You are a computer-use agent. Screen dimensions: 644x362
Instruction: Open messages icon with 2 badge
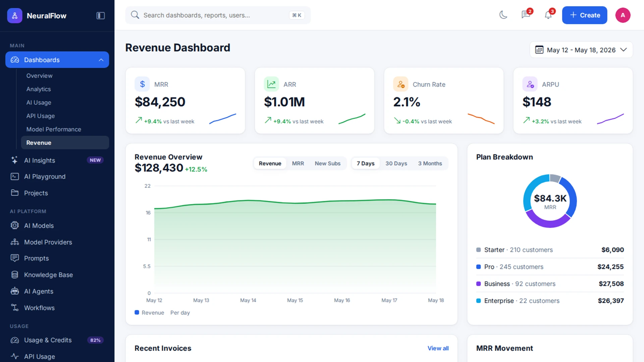tap(526, 15)
